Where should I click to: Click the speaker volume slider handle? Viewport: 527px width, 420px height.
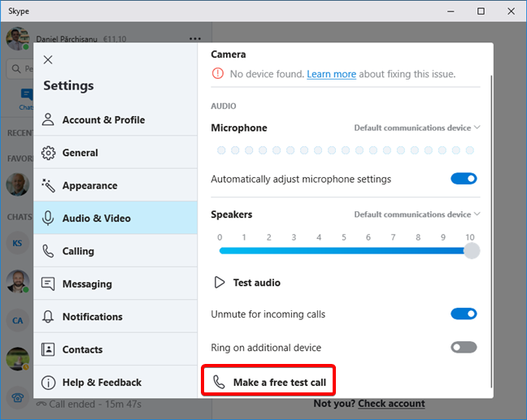point(472,251)
